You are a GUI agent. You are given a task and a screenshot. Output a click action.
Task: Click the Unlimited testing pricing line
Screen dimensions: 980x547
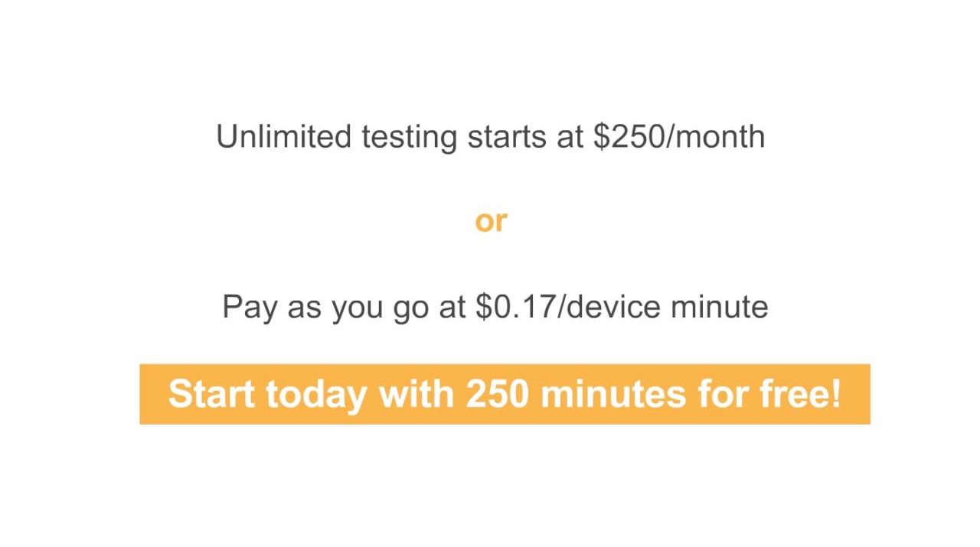coord(490,137)
